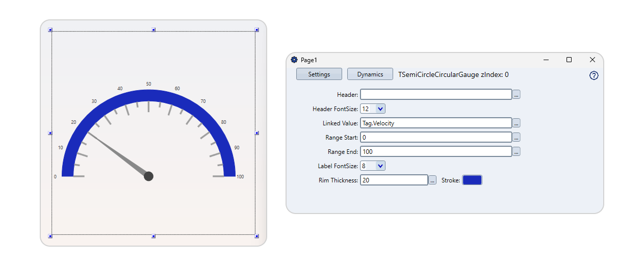
Task: Click the blue gauge rim arc
Action: click(148, 95)
